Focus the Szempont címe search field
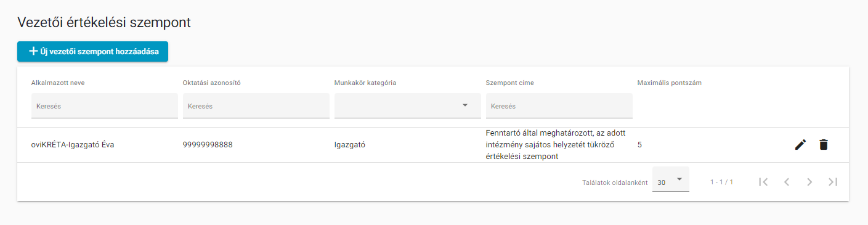 559,105
